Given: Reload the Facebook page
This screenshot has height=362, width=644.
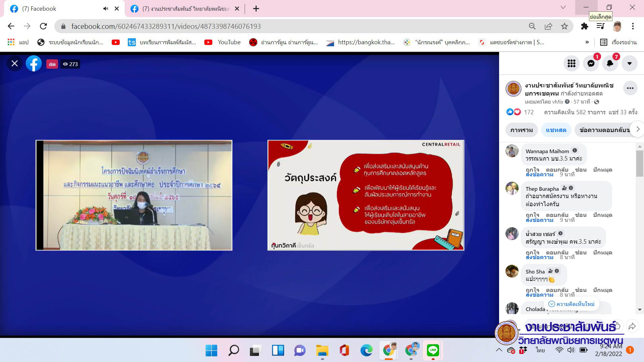Looking at the screenshot, I should pos(43,26).
